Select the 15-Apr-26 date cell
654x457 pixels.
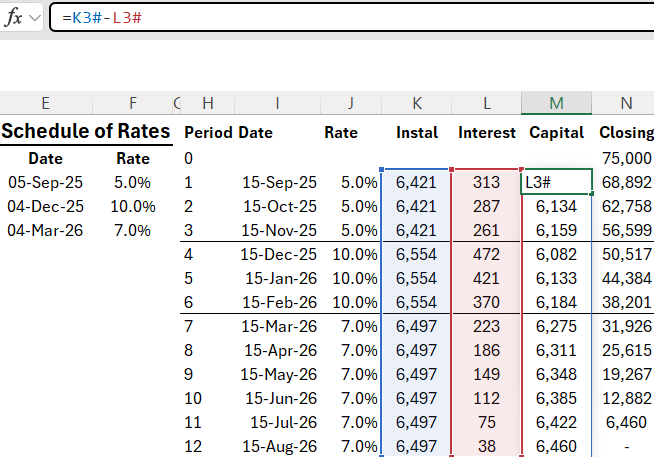point(280,351)
